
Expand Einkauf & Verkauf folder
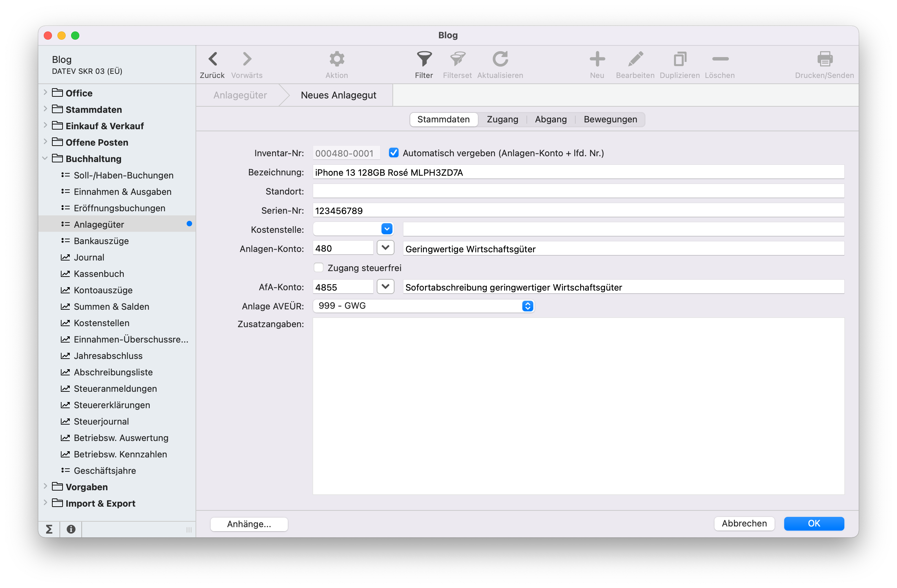click(x=45, y=125)
